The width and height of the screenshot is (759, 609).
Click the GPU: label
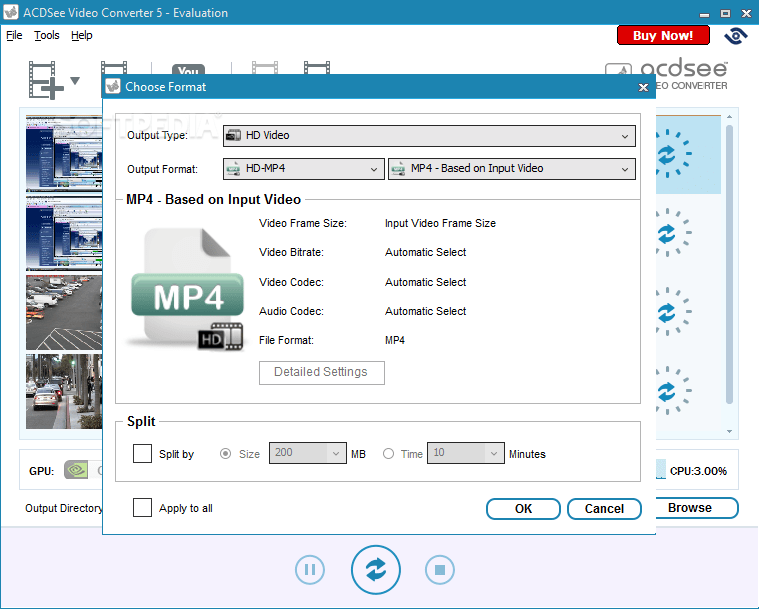(42, 471)
